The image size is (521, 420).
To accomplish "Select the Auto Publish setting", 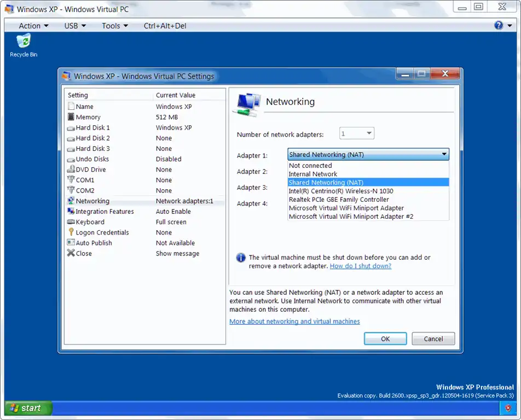I will point(94,243).
